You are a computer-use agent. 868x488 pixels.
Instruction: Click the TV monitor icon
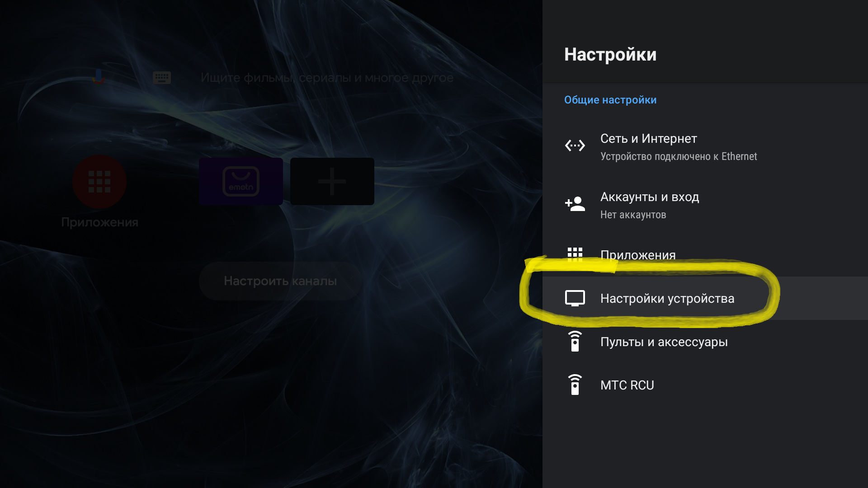tap(575, 298)
